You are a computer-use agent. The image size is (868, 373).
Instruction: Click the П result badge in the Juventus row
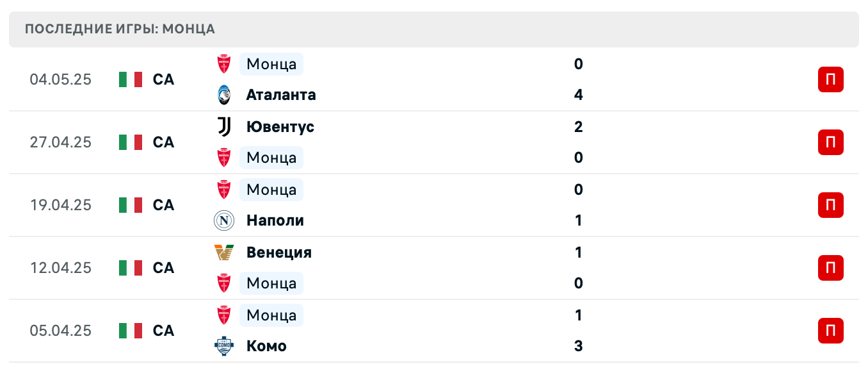(830, 142)
